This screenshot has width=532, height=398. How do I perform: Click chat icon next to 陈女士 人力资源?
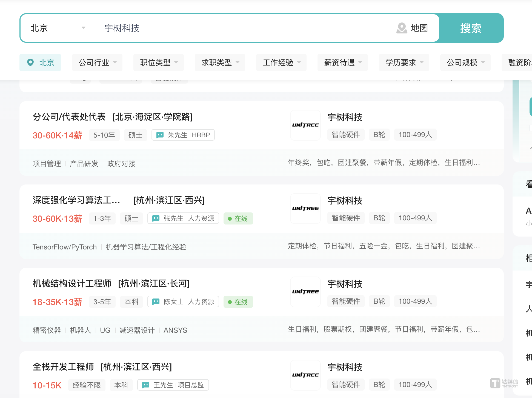(156, 302)
